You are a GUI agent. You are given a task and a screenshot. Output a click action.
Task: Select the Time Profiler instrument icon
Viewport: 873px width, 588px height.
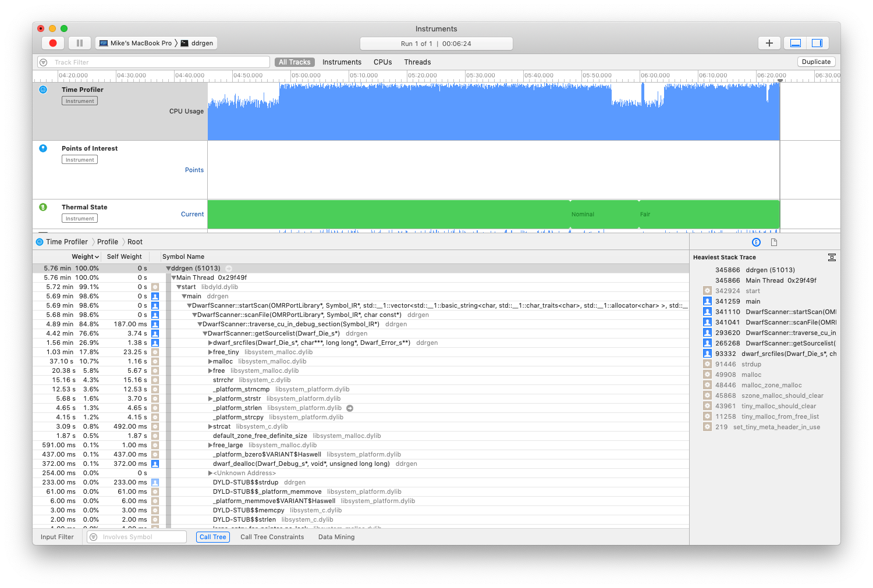(x=43, y=90)
